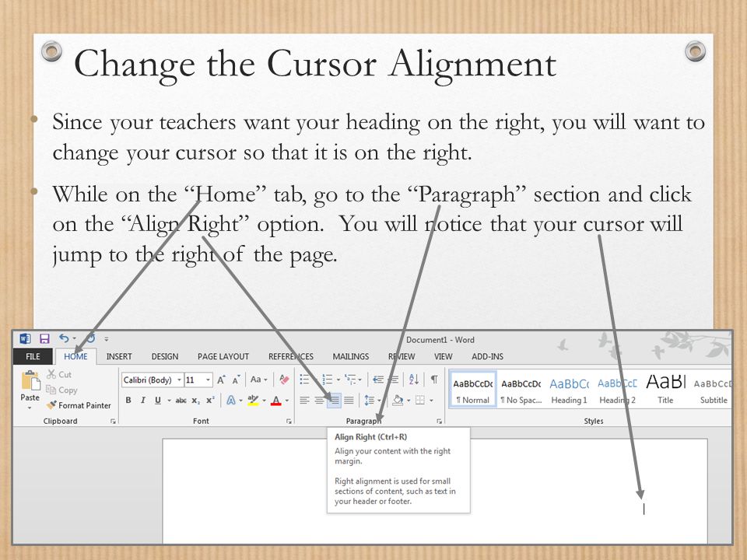
Task: Toggle Underline formatting
Action: (158, 401)
